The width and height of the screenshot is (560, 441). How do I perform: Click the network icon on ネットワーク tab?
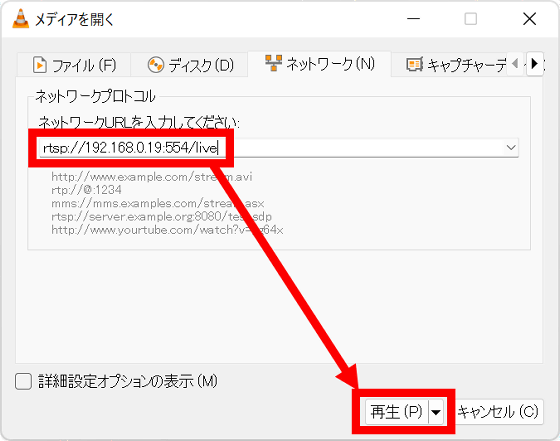pyautogui.click(x=274, y=63)
